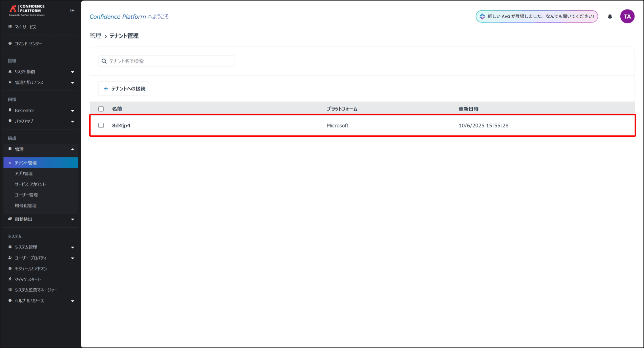Click the notification bell icon

(x=610, y=17)
